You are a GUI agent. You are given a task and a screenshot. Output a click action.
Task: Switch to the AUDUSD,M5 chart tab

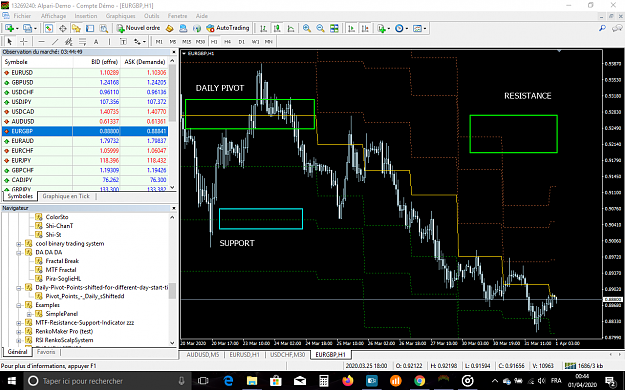202,355
